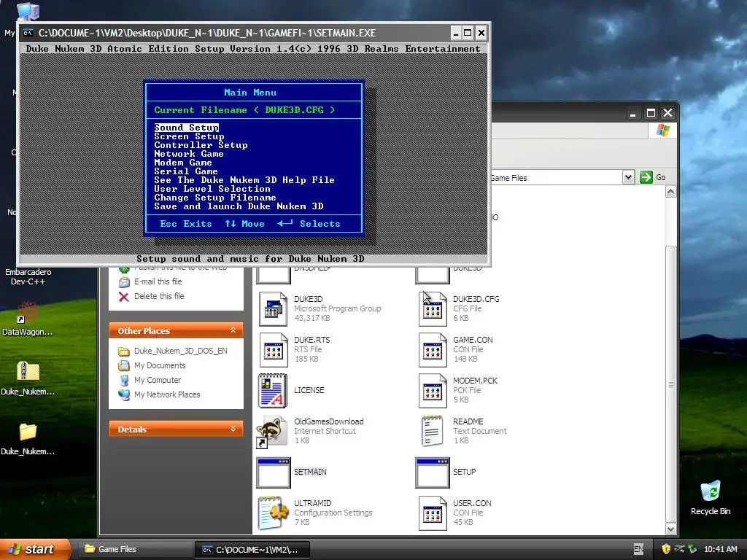Viewport: 747px width, 560px height.
Task: Select the GAME.CON file icon
Action: [433, 349]
